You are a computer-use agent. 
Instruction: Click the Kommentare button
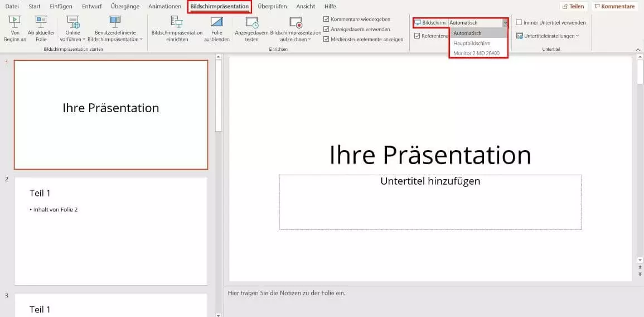(x=614, y=7)
